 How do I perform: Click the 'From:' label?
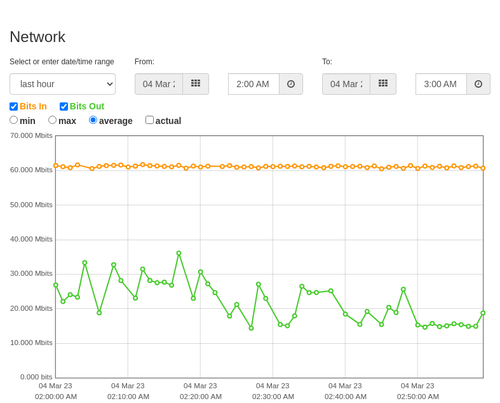[x=144, y=62]
